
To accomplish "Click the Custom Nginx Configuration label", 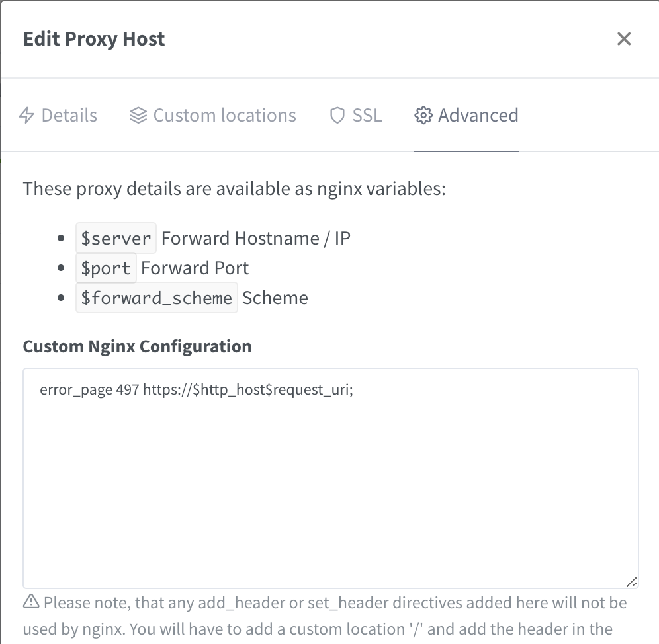I will (x=137, y=346).
